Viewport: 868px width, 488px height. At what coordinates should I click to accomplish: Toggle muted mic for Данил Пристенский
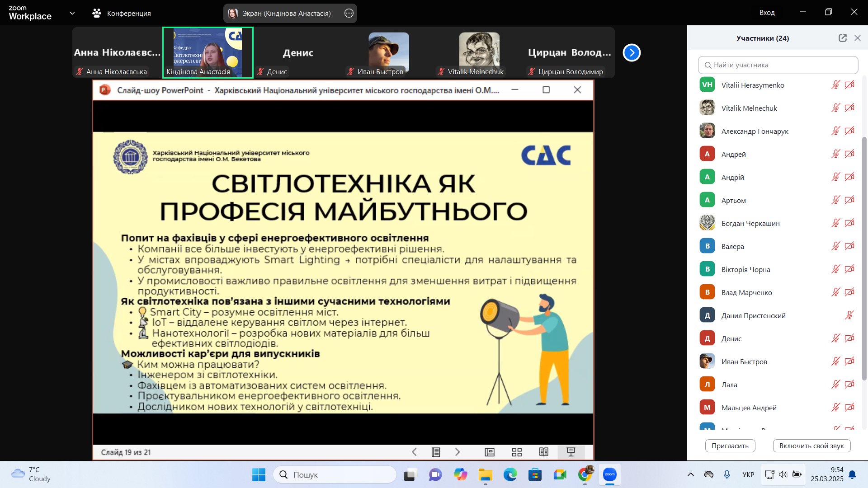[849, 315]
